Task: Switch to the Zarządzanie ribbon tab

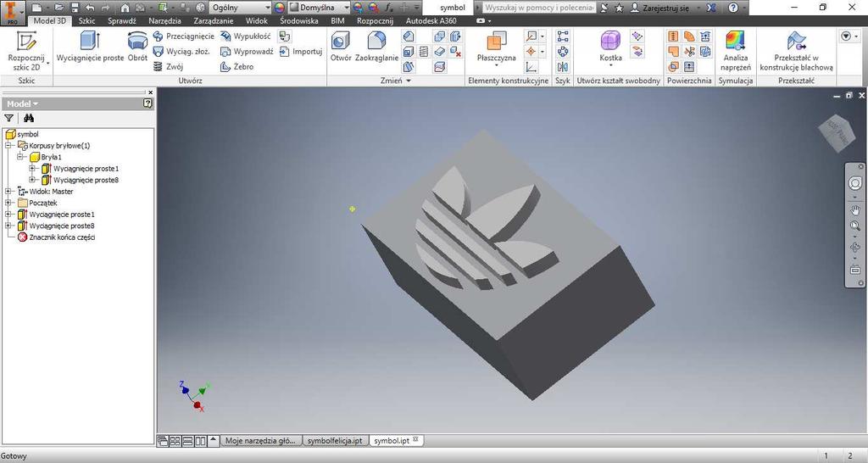Action: click(x=213, y=20)
